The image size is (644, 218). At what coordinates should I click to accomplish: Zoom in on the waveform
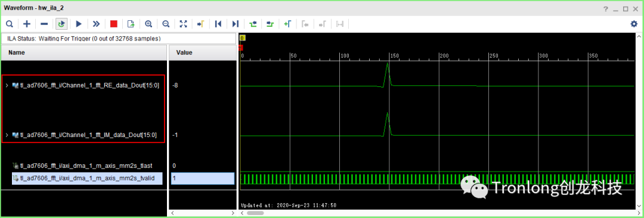148,24
